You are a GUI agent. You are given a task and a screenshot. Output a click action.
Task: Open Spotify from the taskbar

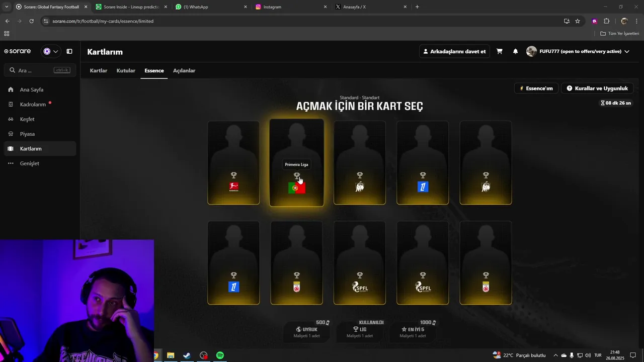tap(220, 355)
